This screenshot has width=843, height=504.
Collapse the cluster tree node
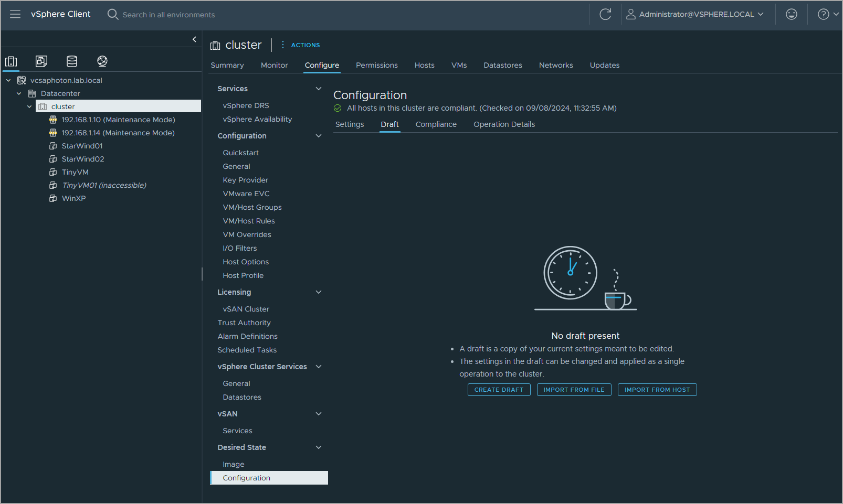pyautogui.click(x=29, y=106)
